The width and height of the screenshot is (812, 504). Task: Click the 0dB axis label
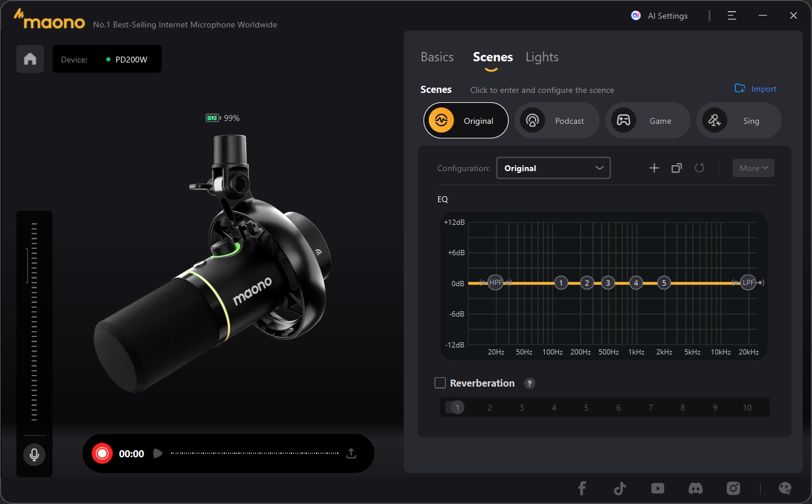coord(459,283)
